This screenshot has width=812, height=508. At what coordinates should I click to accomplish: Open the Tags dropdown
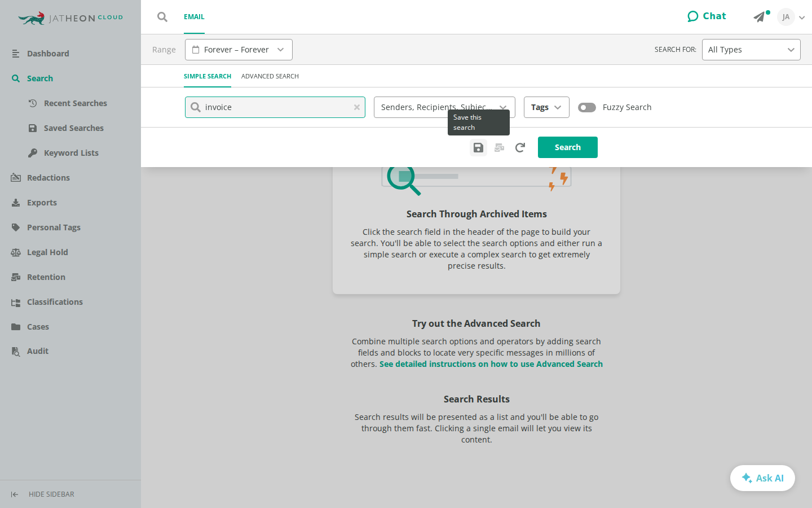click(546, 107)
